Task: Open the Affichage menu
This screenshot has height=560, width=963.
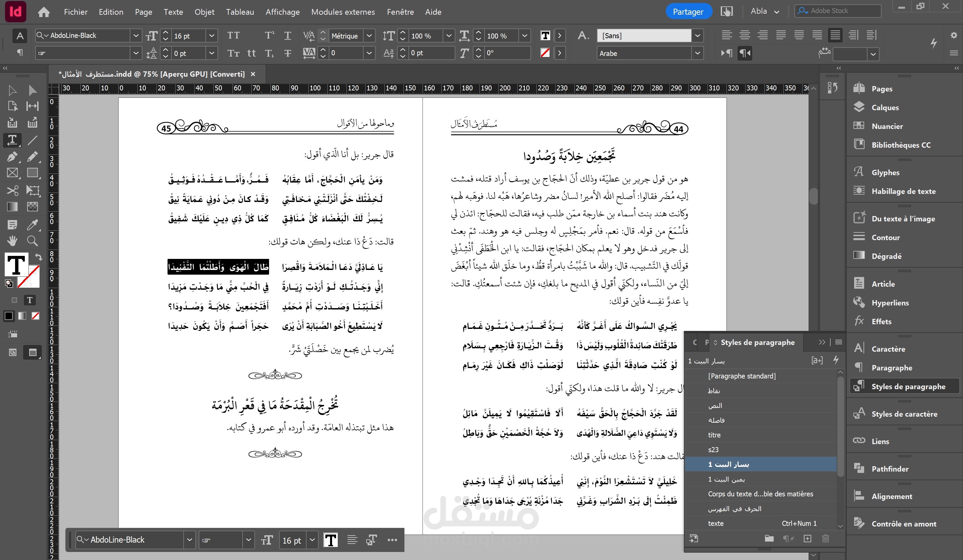Action: (x=282, y=12)
